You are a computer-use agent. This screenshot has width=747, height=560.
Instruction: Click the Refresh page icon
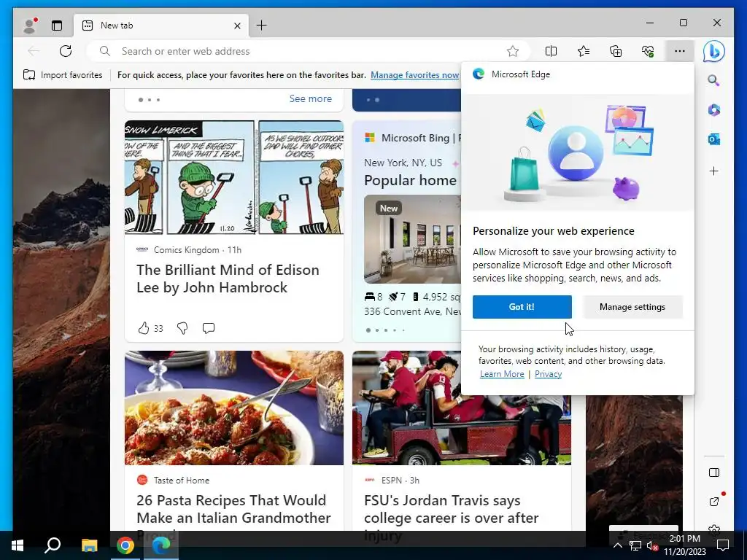(66, 51)
